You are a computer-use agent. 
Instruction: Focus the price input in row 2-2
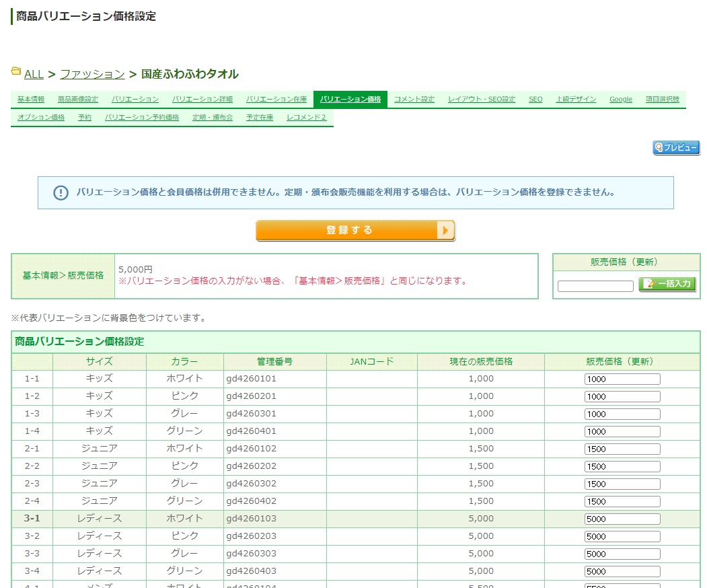(x=622, y=467)
